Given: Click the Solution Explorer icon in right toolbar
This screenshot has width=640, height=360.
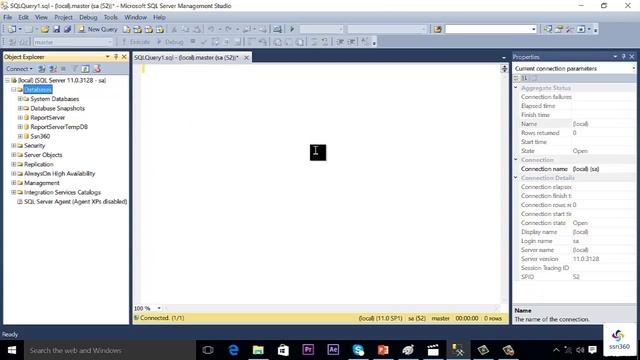Looking at the screenshot, I should pos(548,29).
